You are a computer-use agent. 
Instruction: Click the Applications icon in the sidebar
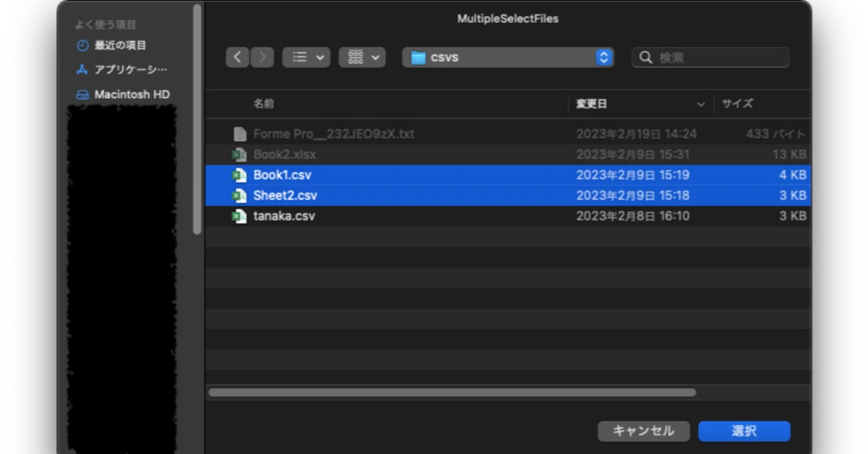pos(83,70)
